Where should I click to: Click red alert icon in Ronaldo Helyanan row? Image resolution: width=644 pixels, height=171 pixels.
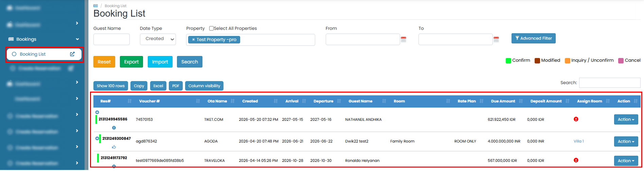(576, 160)
